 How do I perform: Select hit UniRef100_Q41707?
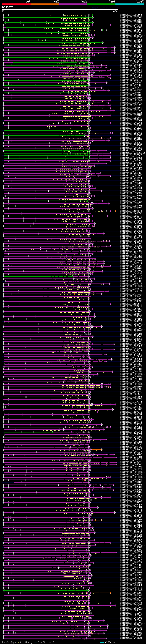[x=131, y=60]
